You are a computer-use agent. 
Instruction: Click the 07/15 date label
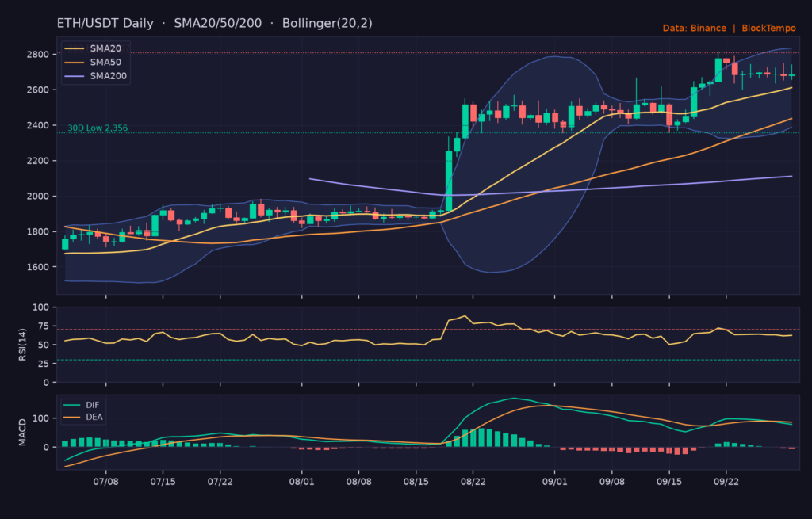click(x=163, y=482)
